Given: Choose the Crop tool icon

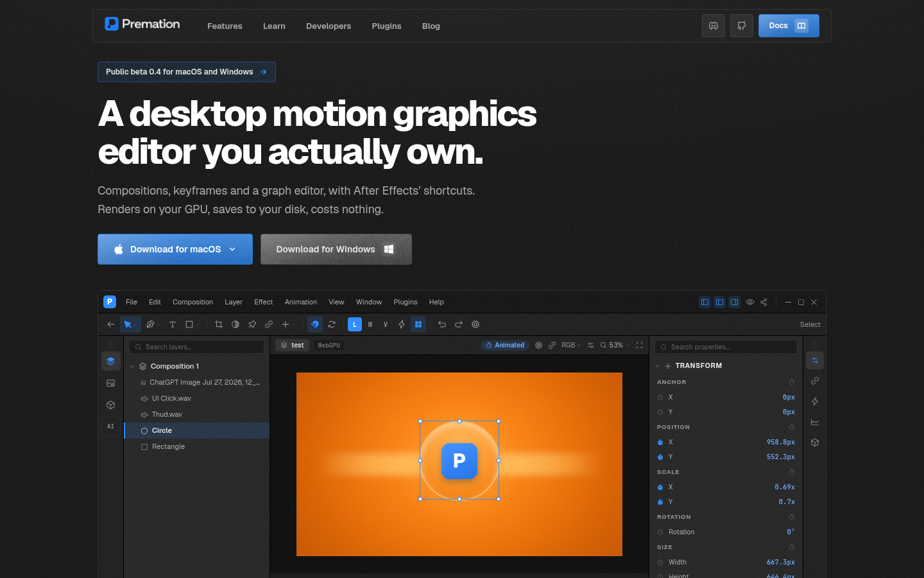Looking at the screenshot, I should coord(219,324).
